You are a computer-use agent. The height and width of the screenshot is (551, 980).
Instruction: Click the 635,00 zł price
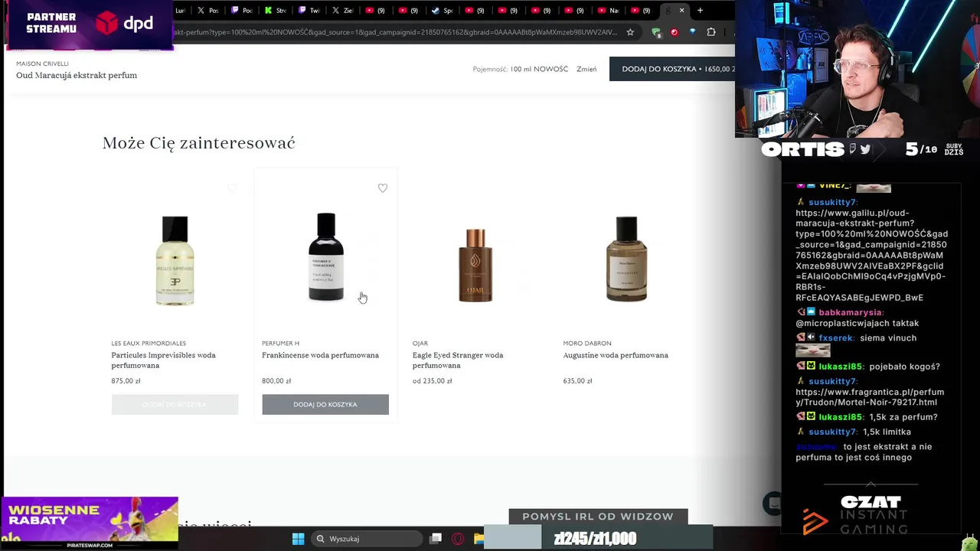(577, 381)
